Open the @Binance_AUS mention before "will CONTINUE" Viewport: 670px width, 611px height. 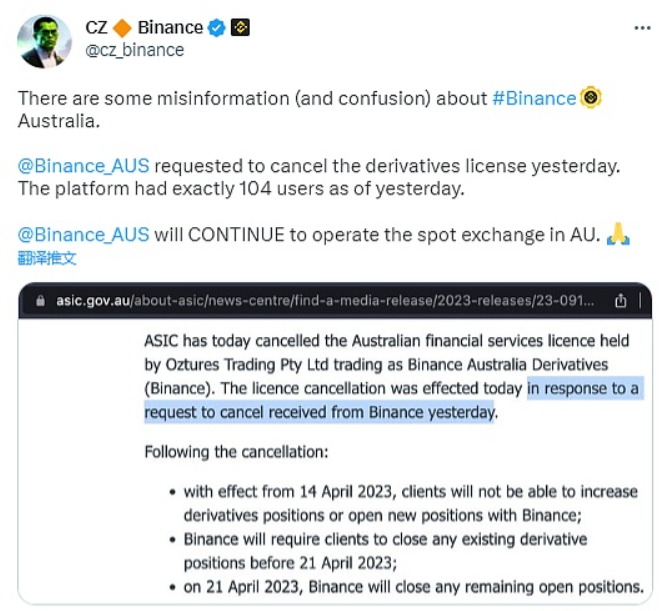[x=84, y=235]
